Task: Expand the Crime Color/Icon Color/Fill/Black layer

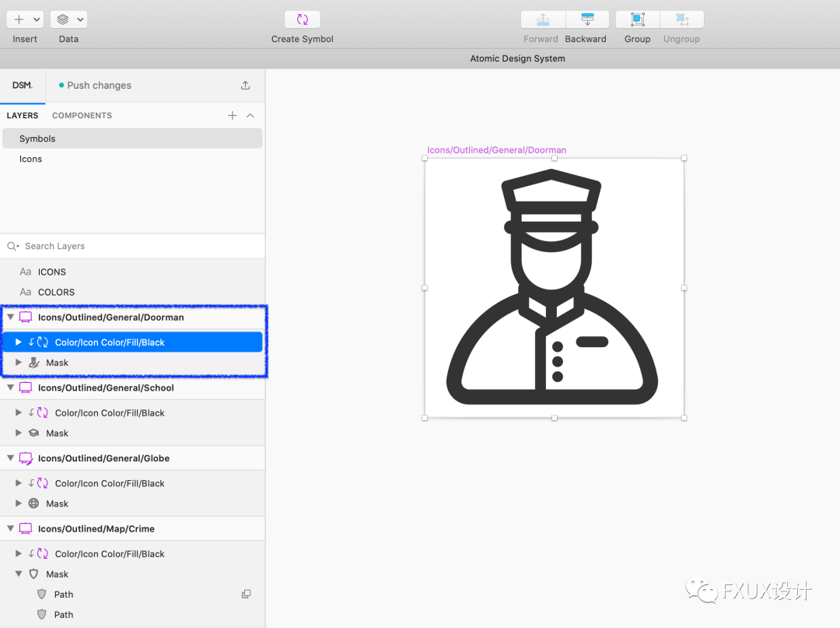Action: pos(18,553)
